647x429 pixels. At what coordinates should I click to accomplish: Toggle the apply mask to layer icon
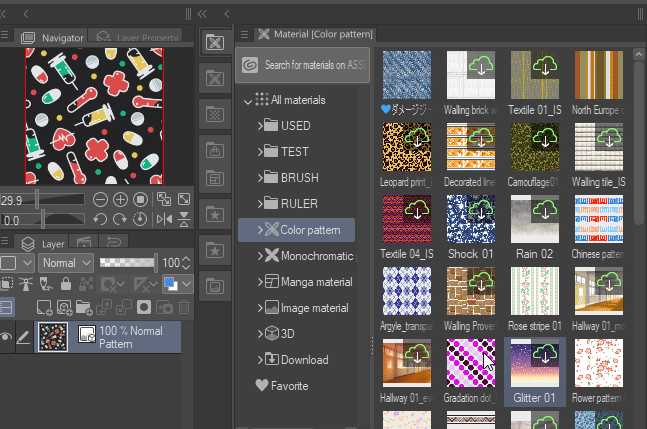click(x=165, y=307)
